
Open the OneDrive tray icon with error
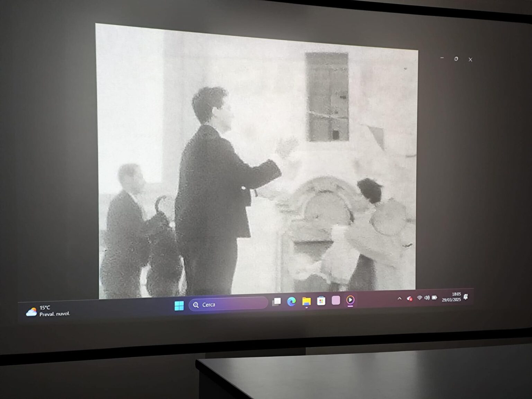pos(409,298)
